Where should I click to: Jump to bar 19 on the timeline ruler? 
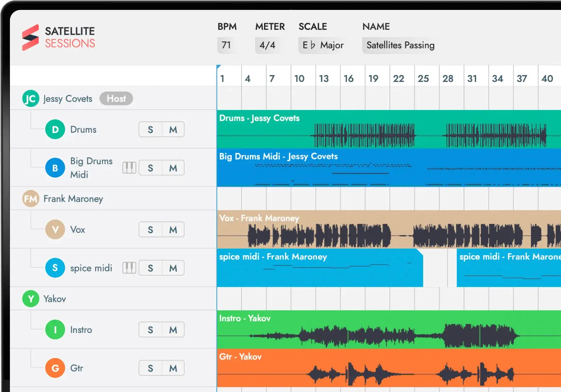tap(373, 79)
